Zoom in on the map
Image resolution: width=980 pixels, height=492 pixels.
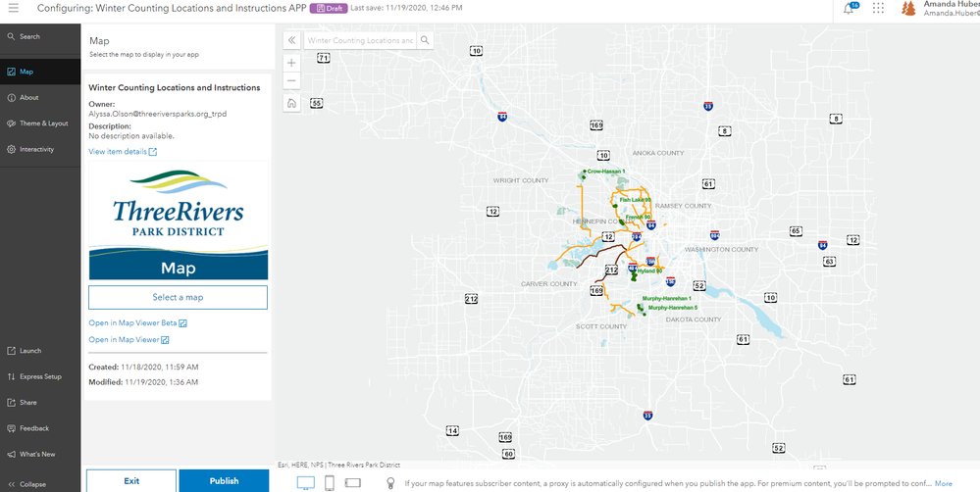(292, 63)
